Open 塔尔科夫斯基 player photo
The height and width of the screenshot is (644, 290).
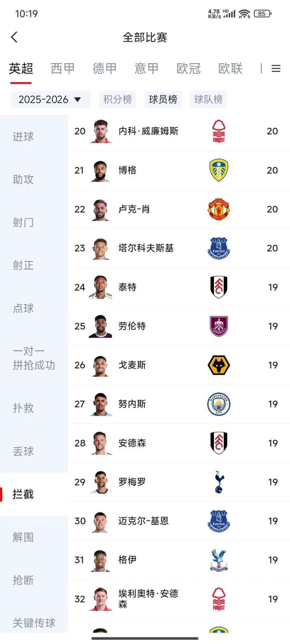point(100,248)
